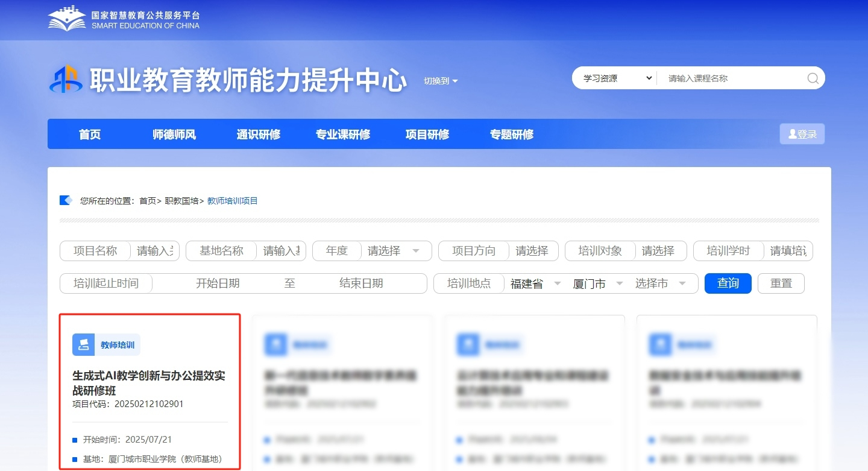Open the 选择市 district dropdown

[x=661, y=283]
